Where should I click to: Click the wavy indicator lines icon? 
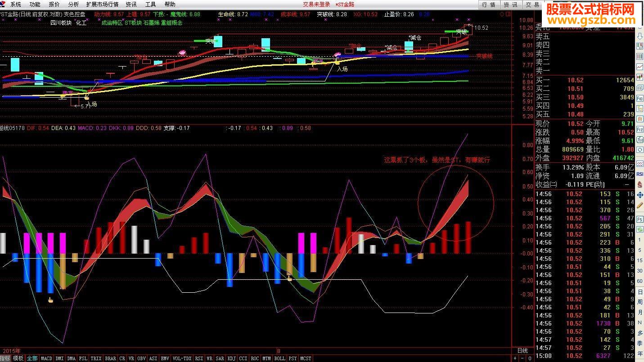point(640,164)
